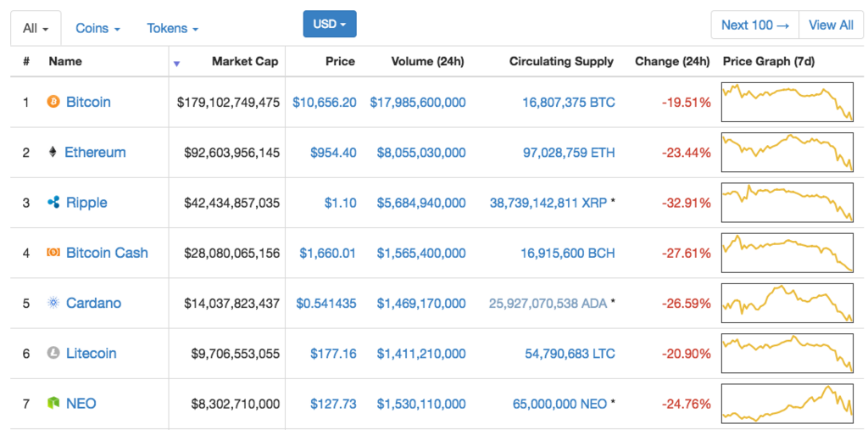Click Ethereum volume $8,055,030,000
The width and height of the screenshot is (868, 430).
tap(421, 153)
